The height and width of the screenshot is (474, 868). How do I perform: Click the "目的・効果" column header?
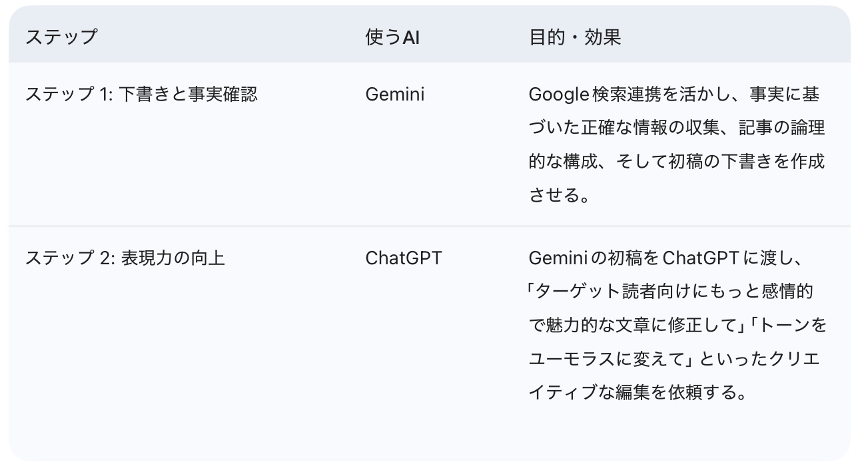click(x=575, y=37)
